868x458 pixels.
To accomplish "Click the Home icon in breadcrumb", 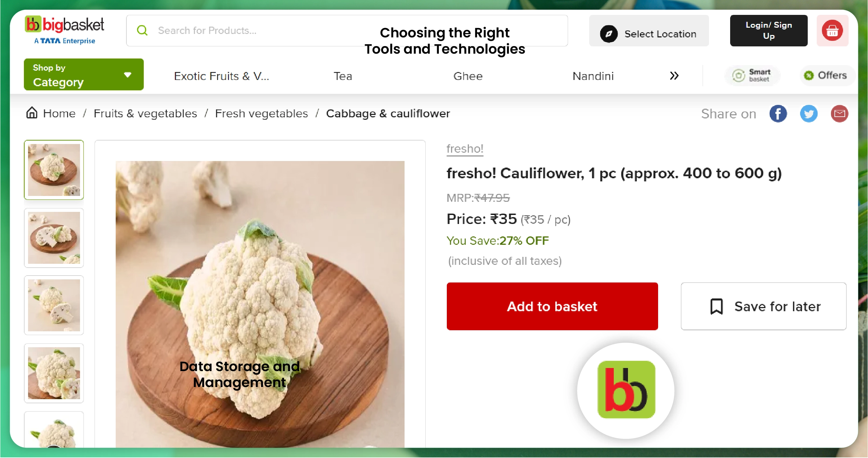I will 32,113.
